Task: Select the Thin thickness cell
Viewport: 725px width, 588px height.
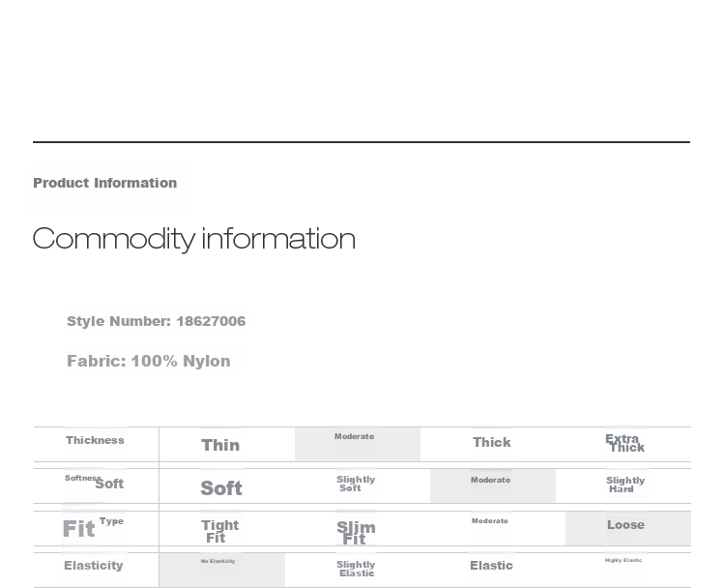Action: pyautogui.click(x=220, y=445)
